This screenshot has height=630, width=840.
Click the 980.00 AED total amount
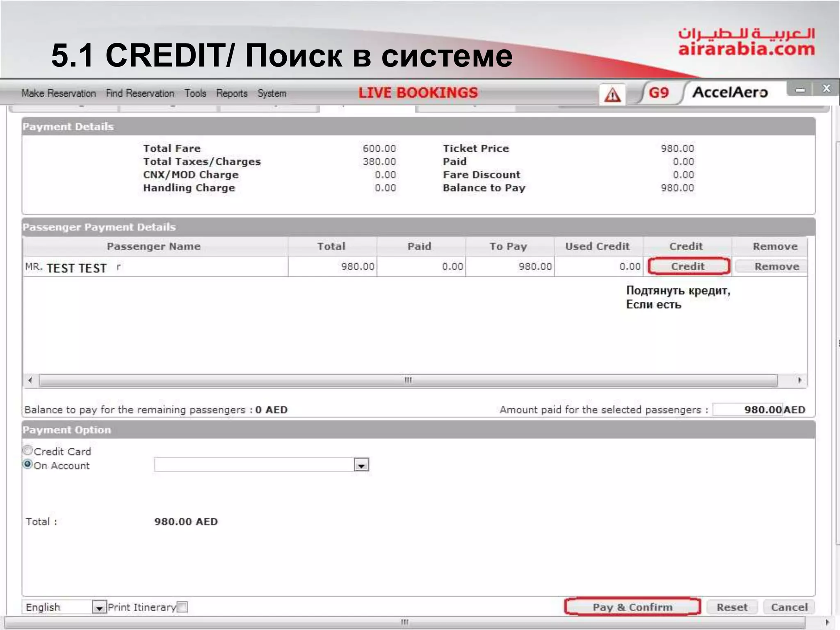coord(186,522)
